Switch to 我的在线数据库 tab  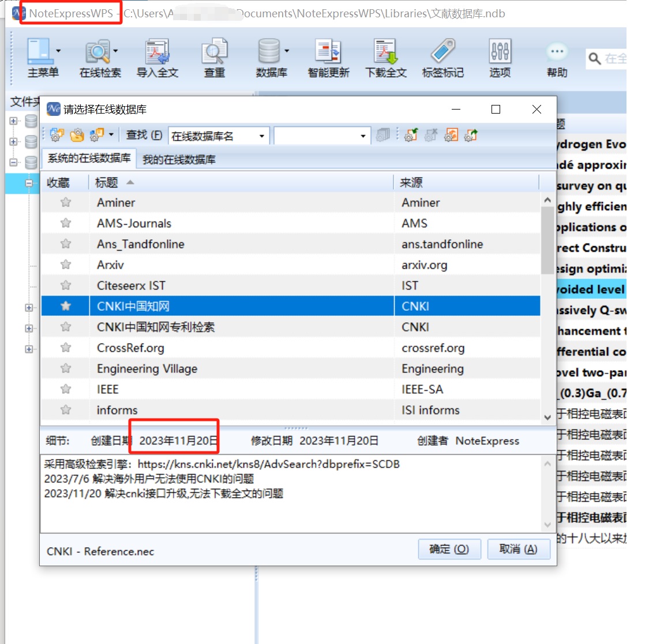[179, 160]
